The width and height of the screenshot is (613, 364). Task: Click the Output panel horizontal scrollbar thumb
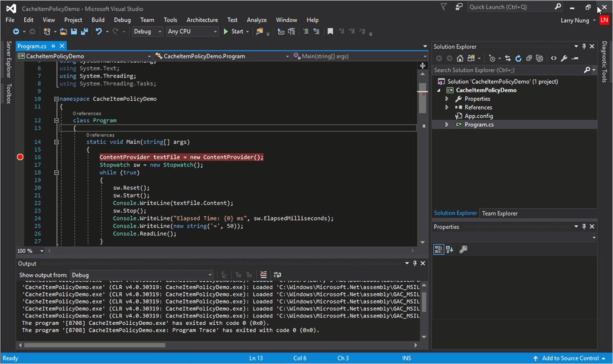pos(94,345)
